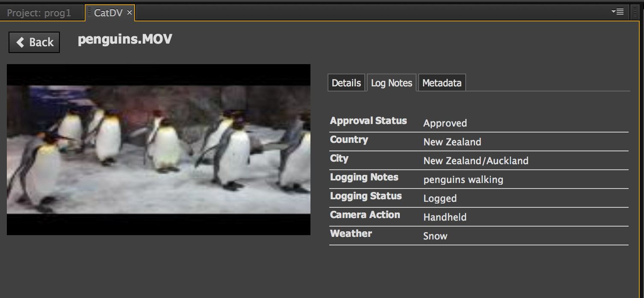
Task: Click the Country value New Zealand
Action: pyautogui.click(x=452, y=142)
